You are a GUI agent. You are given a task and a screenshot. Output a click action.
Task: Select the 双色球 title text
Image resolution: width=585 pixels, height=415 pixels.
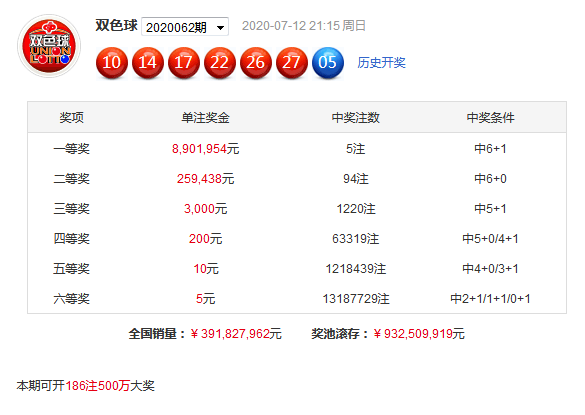coord(116,25)
